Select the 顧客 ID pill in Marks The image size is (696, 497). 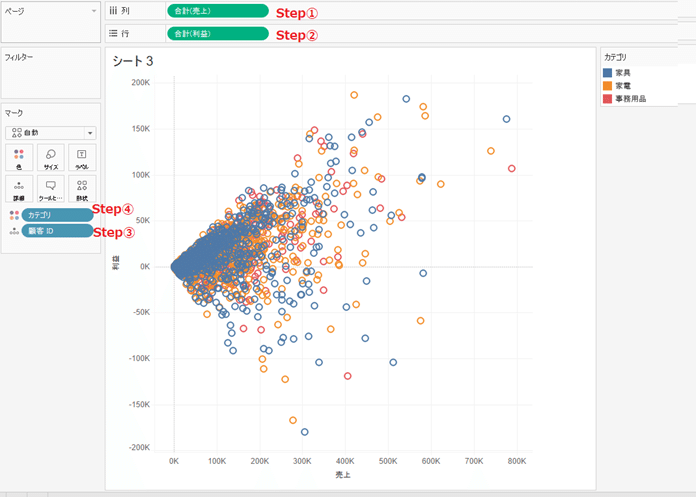click(57, 231)
